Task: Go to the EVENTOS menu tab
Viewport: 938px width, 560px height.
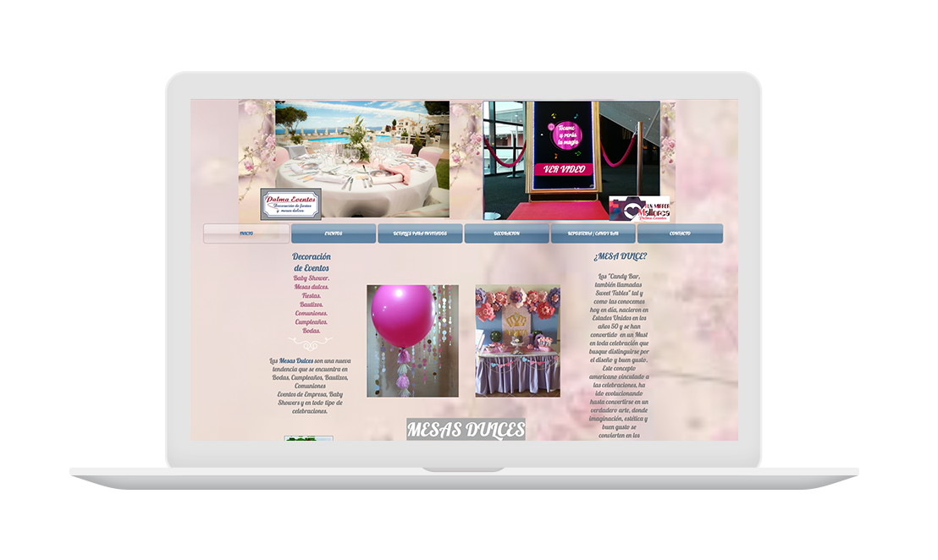Action: [x=334, y=233]
